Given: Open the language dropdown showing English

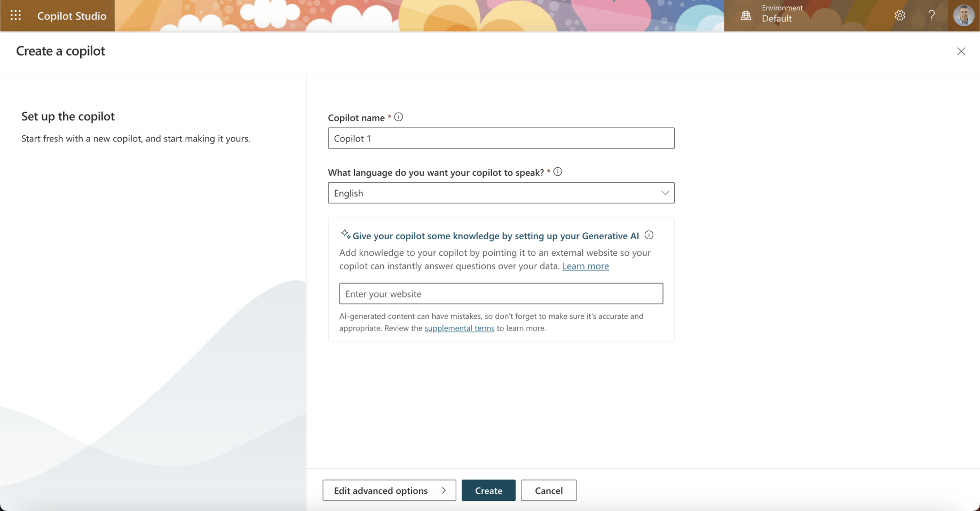Looking at the screenshot, I should tap(501, 193).
